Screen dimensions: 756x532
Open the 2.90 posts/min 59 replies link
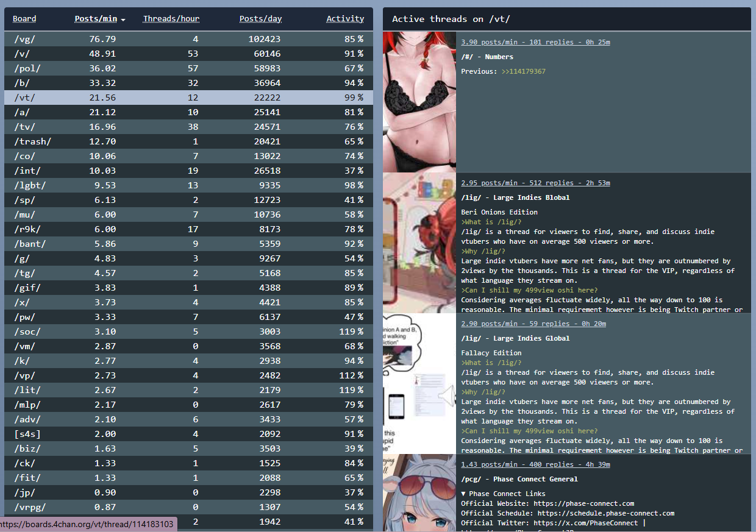[533, 324]
